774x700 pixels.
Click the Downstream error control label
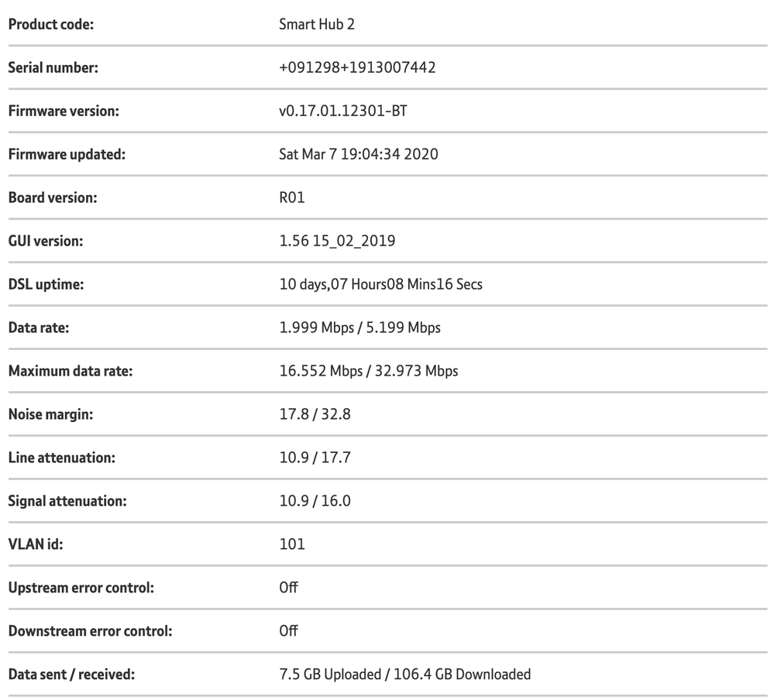pos(90,631)
